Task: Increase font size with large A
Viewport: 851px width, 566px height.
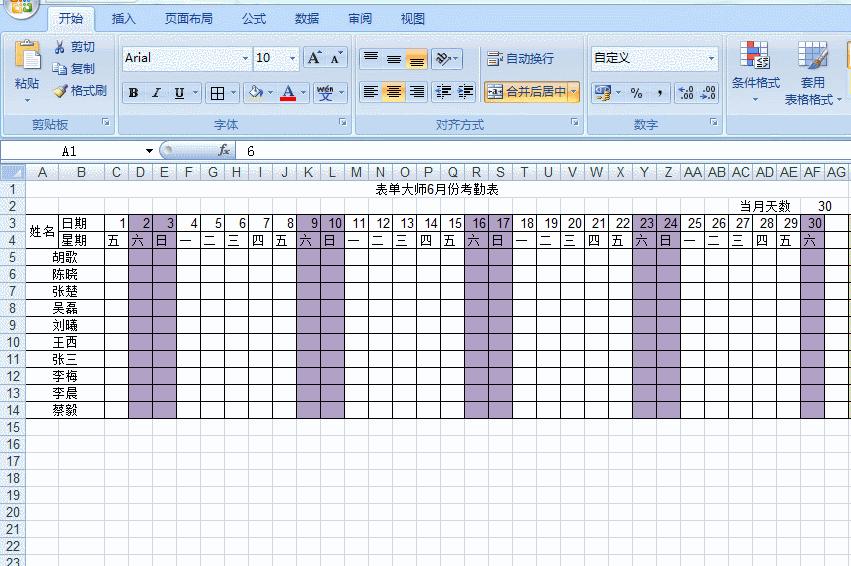Action: [314, 58]
